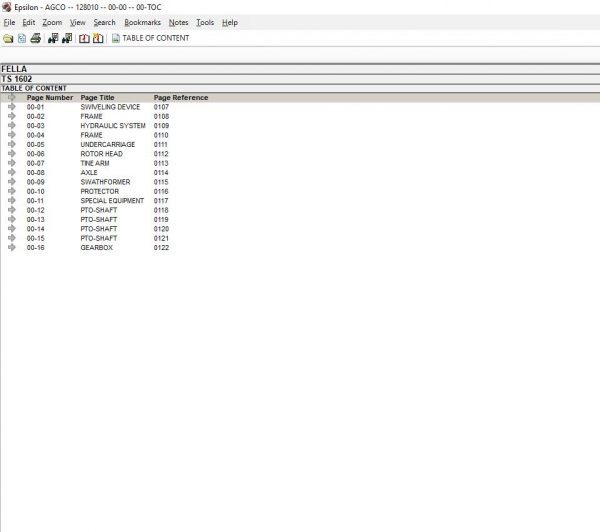Click page reference 0119

161,220
